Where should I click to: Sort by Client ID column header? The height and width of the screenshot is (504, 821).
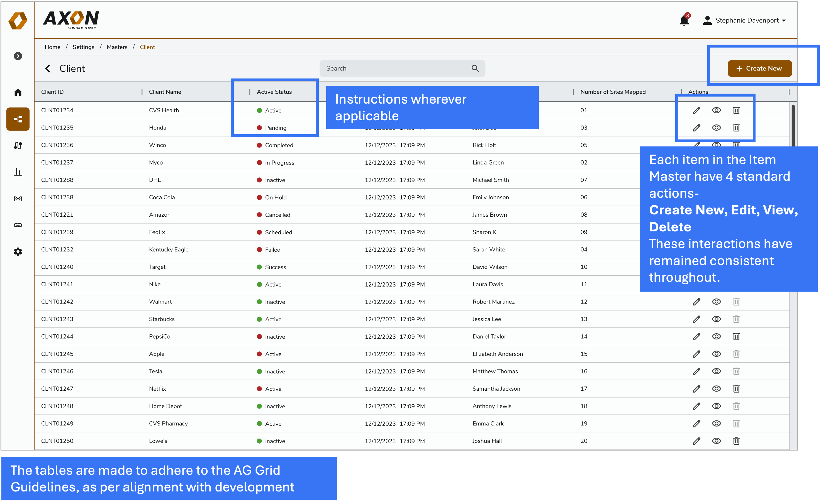coord(52,92)
